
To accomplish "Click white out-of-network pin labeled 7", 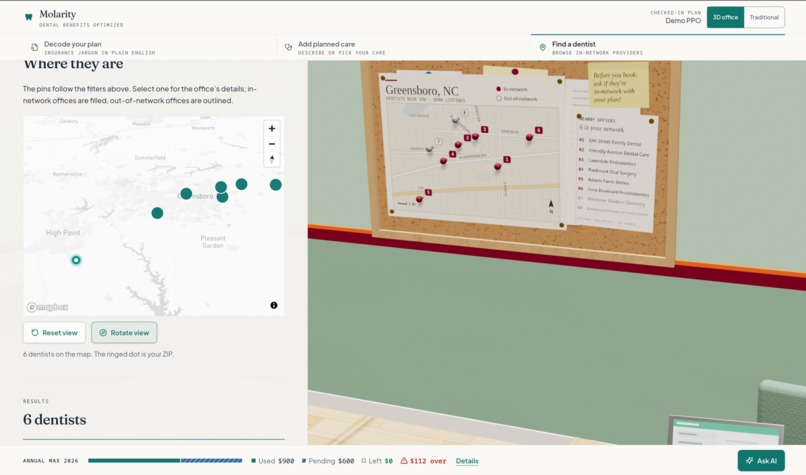I will tap(430, 148).
